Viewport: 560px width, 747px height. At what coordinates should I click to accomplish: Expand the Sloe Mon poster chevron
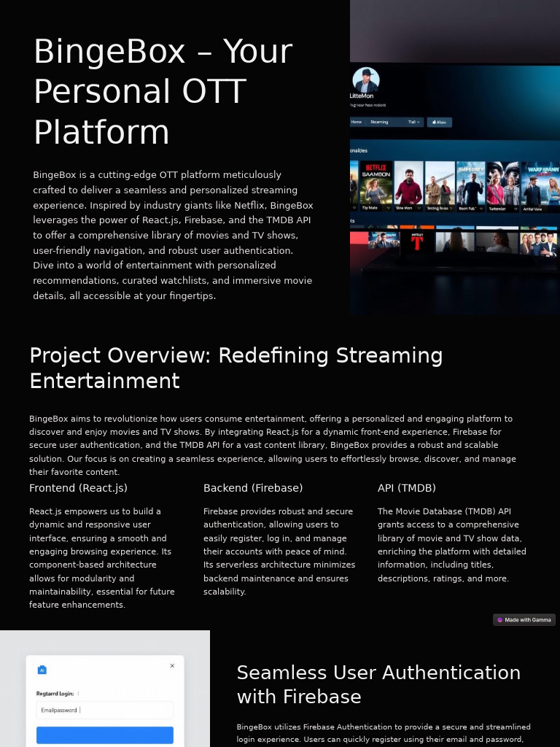[x=419, y=208]
